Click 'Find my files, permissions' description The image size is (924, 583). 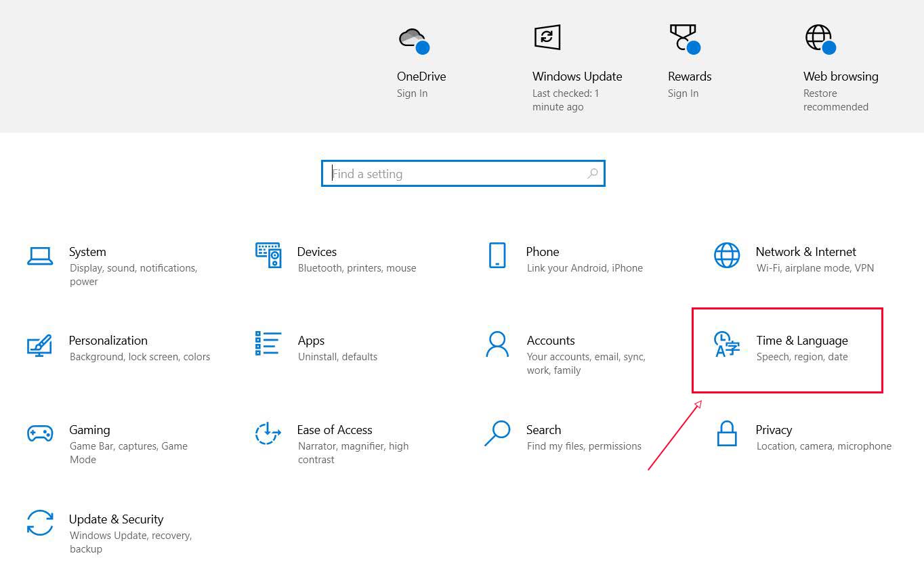pos(584,446)
